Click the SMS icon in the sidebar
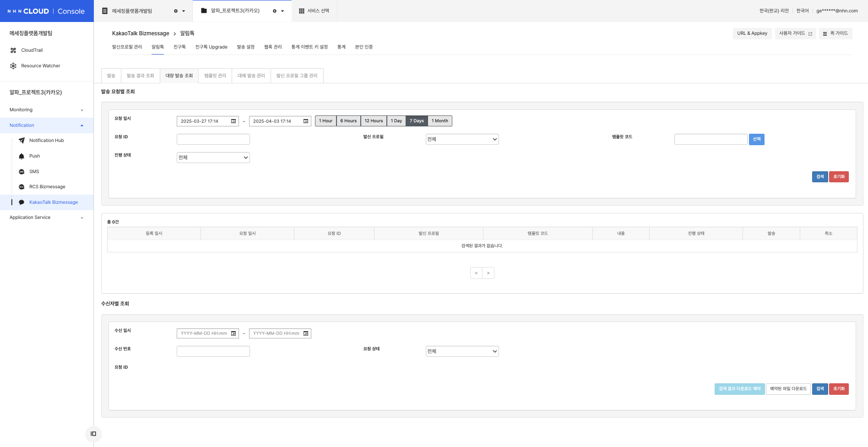The width and height of the screenshot is (868, 447). (x=22, y=172)
